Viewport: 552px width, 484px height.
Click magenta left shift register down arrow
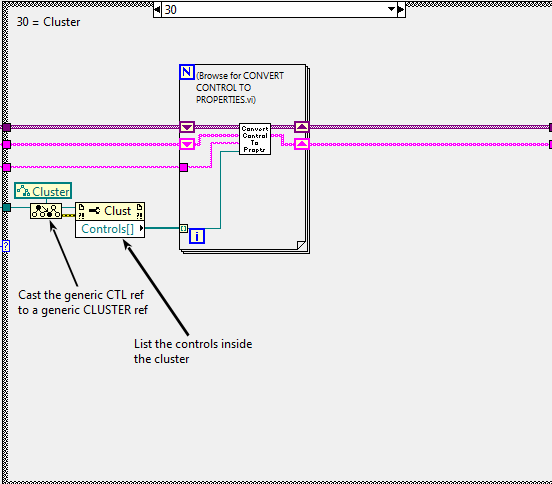click(187, 144)
